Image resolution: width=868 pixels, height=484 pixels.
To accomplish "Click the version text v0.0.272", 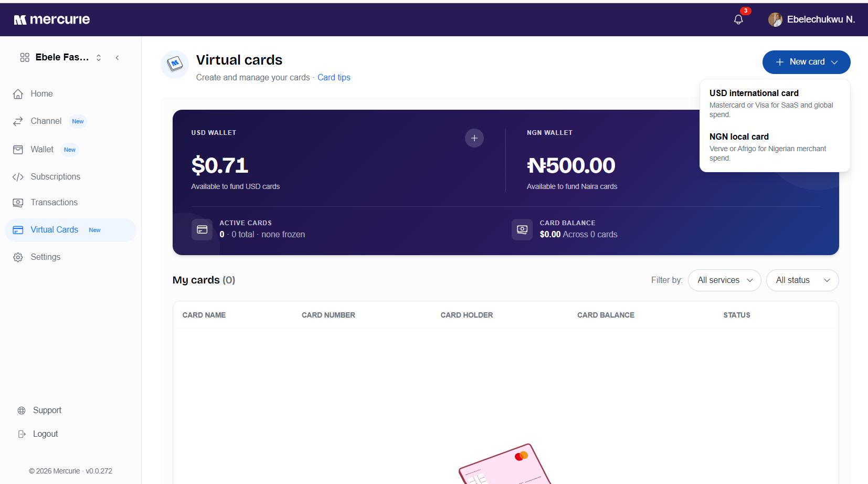I will tap(99, 471).
